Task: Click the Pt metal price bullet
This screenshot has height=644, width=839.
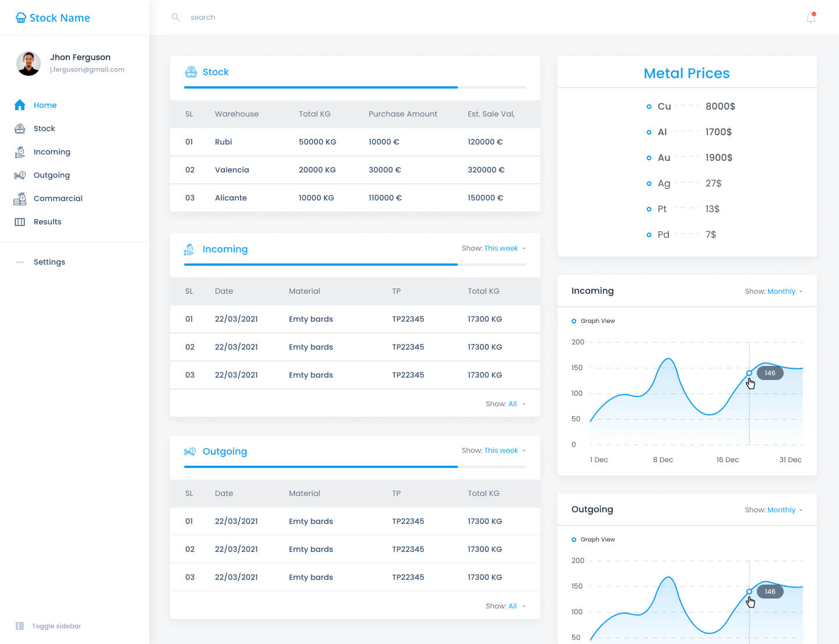Action: [649, 209]
